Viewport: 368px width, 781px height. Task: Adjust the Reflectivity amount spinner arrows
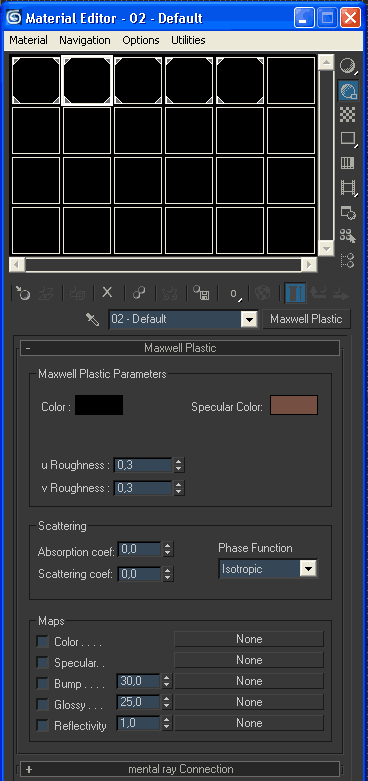tap(167, 723)
